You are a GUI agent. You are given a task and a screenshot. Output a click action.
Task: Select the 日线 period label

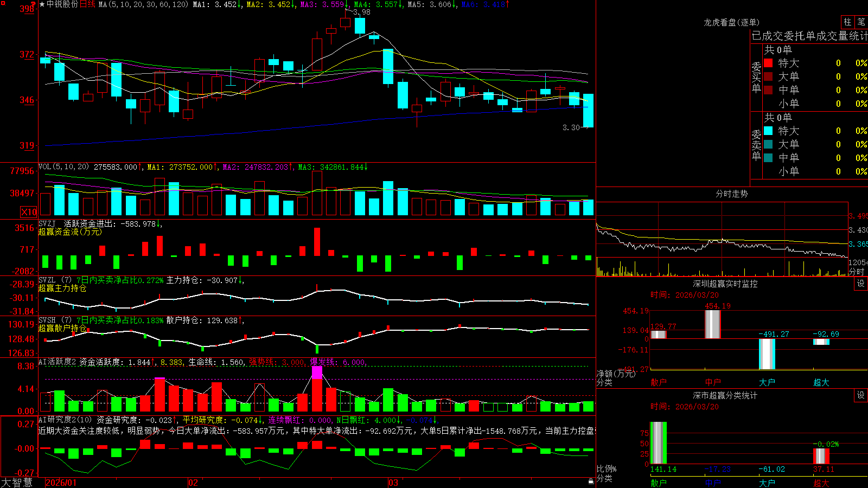pyautogui.click(x=87, y=4)
